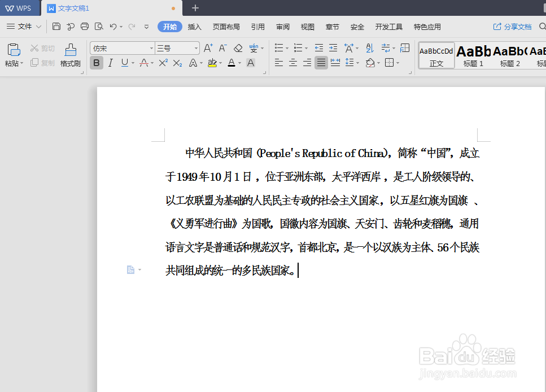Image resolution: width=546 pixels, height=392 pixels.
Task: Click the Clear Formatting eraser icon
Action: 237,48
